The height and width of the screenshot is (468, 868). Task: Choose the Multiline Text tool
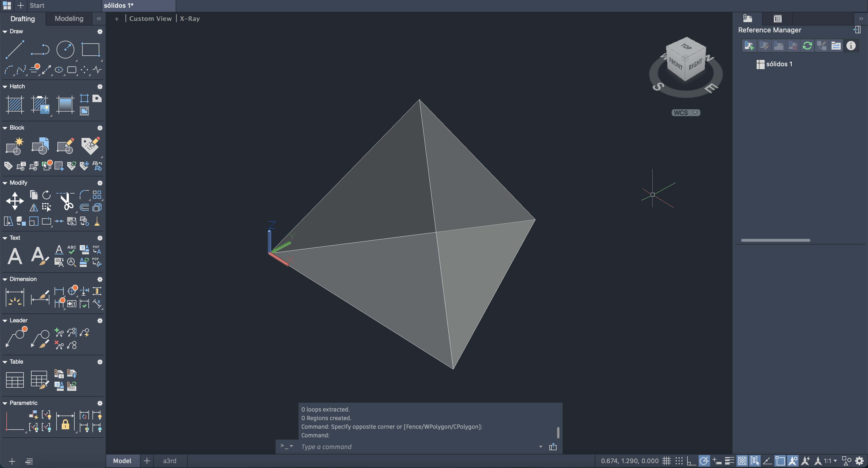coord(15,256)
